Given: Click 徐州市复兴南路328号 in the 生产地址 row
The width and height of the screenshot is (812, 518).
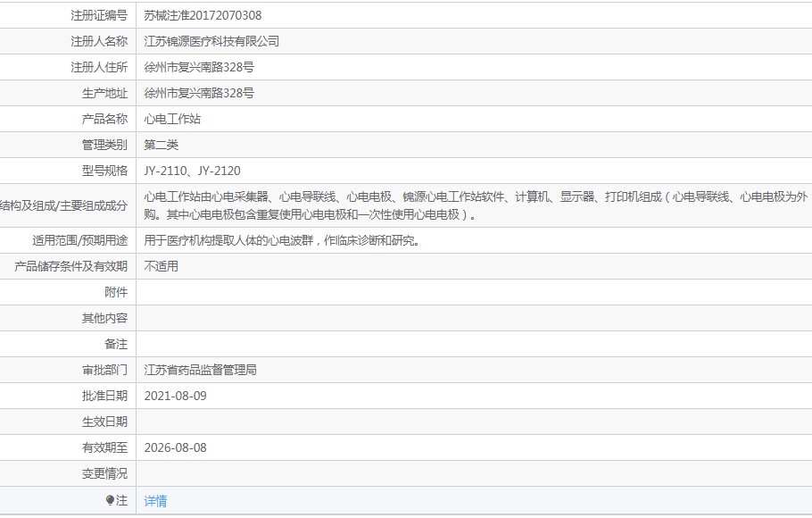Looking at the screenshot, I should [199, 94].
